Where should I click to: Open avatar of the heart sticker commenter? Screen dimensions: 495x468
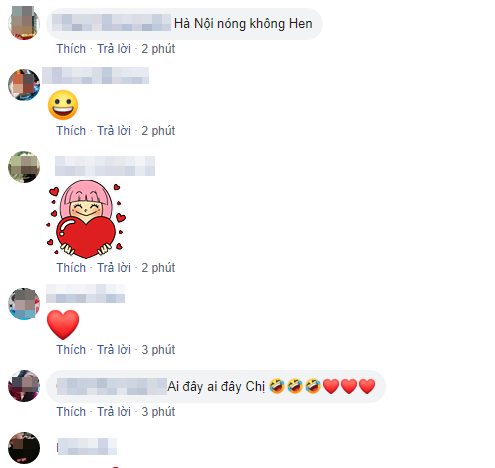[x=24, y=167]
